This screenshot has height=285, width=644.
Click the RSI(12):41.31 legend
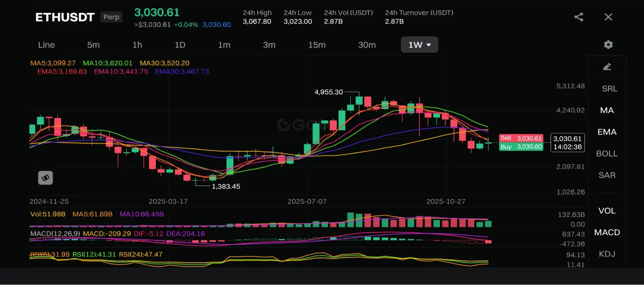tap(94, 255)
